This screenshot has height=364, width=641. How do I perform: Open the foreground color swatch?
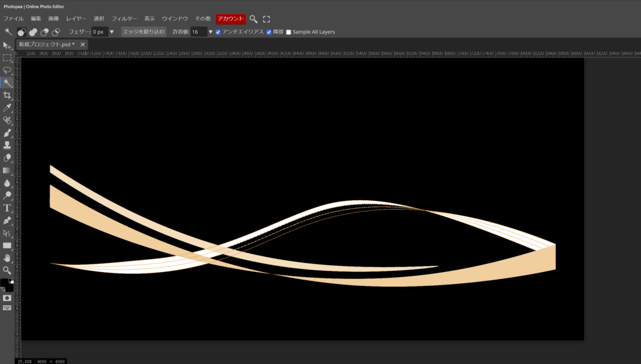(5, 283)
